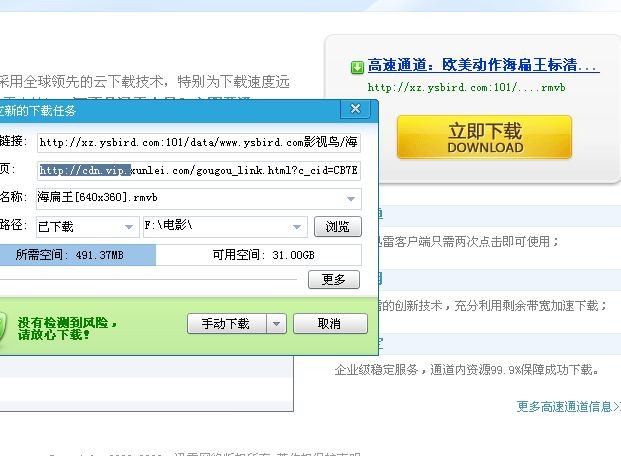Click the 客户端只需两次点击即可使用 text line
Screen dimensions: 621x456
click(x=467, y=241)
